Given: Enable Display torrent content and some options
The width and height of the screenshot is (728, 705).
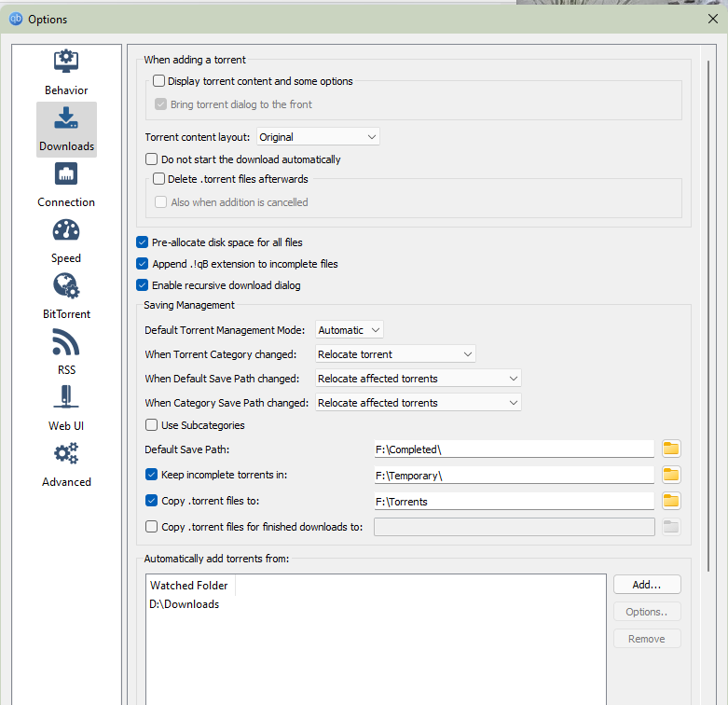Looking at the screenshot, I should pyautogui.click(x=158, y=81).
